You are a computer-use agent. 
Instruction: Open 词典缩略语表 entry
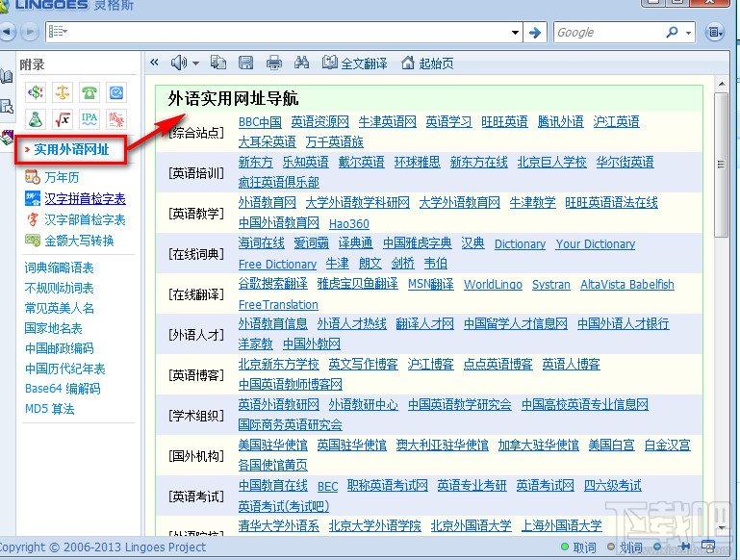[x=60, y=267]
